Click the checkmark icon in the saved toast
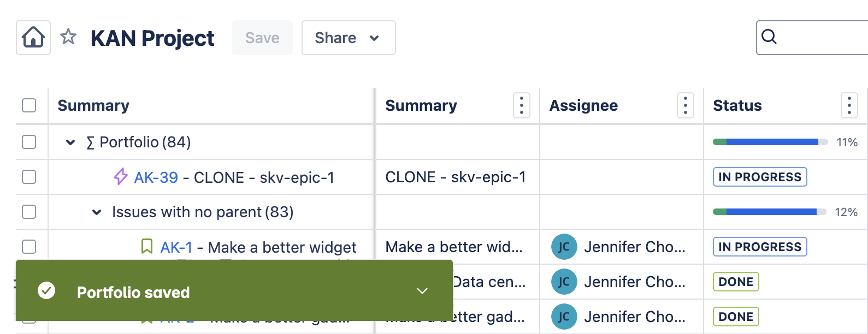Viewport: 868px width, 334px height. (x=47, y=290)
